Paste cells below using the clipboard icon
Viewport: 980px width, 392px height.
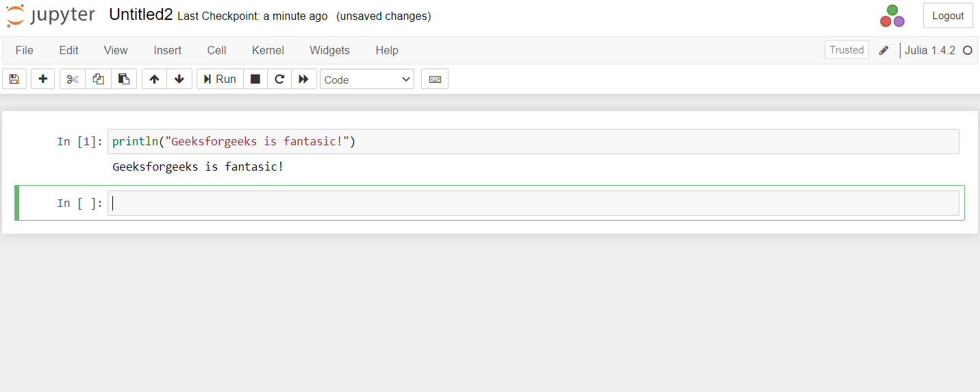click(124, 79)
